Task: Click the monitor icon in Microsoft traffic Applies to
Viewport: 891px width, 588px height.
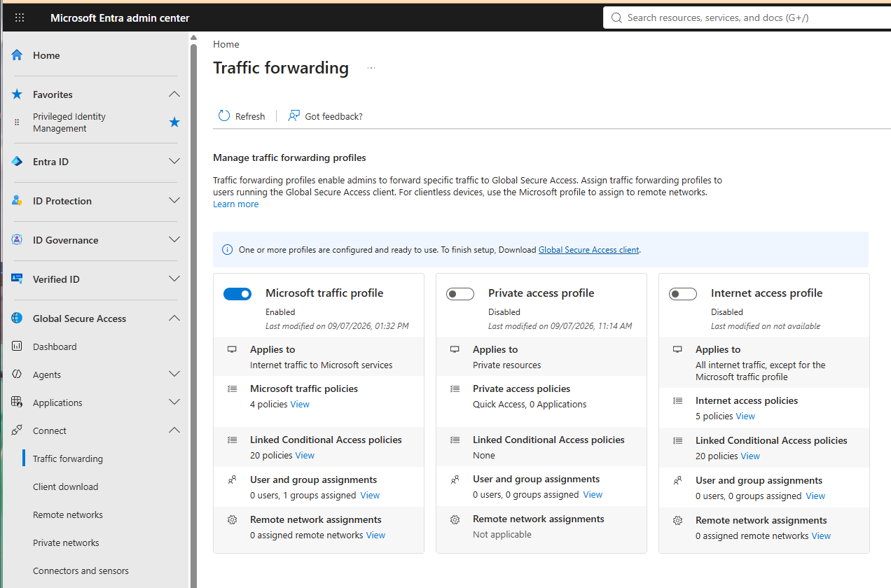Action: (233, 349)
